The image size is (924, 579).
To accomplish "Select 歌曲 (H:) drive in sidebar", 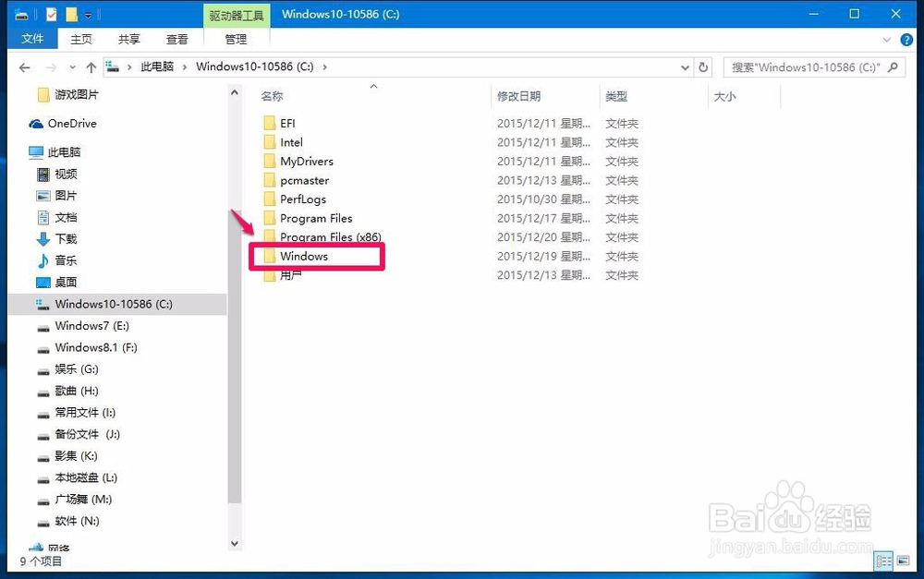I will [77, 391].
